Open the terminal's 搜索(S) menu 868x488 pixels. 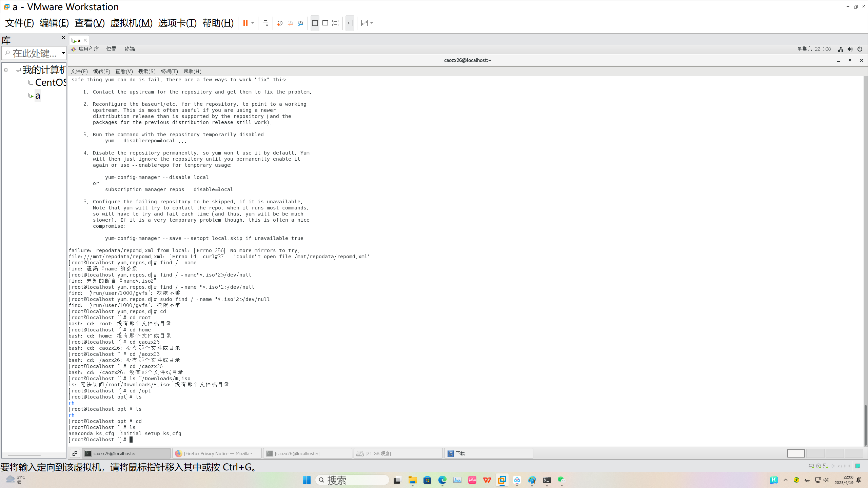[146, 71]
